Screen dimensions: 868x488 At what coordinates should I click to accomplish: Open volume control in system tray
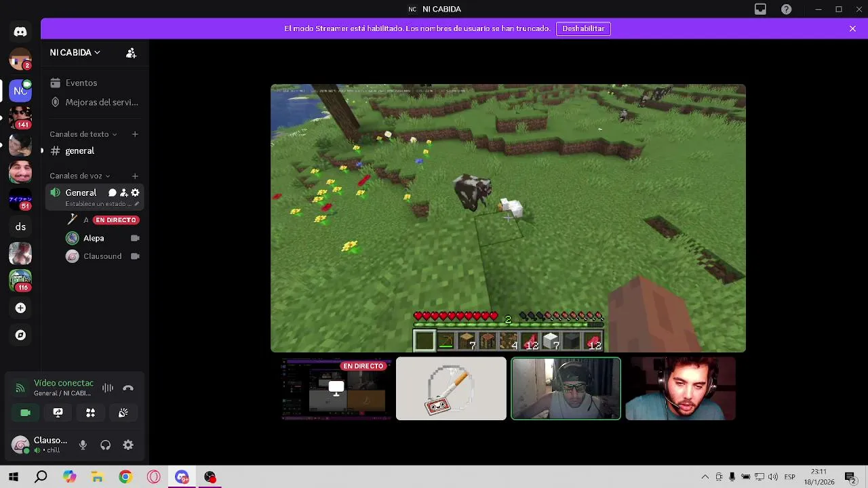[x=773, y=477]
